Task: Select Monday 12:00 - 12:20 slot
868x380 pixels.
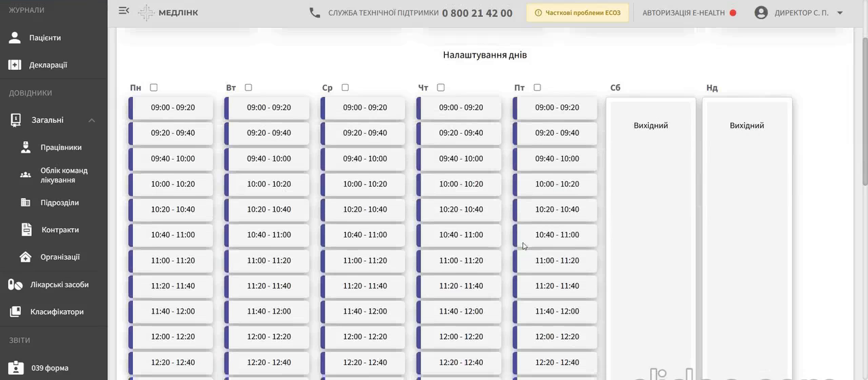Action: click(171, 337)
